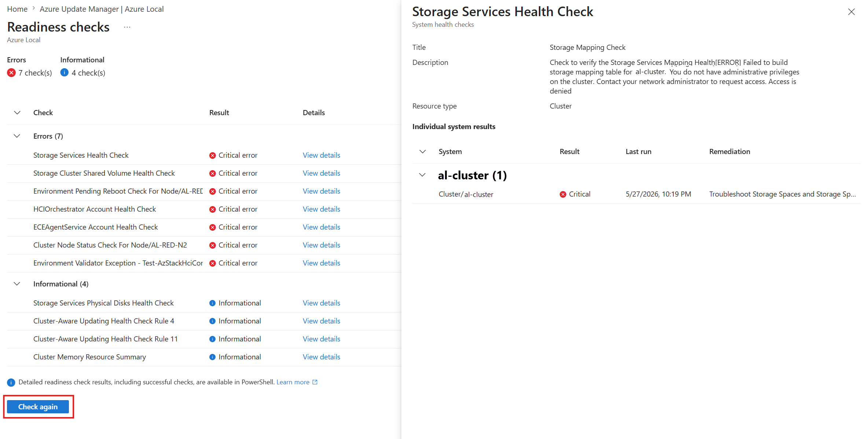The image size is (868, 439).
Task: View details for Storage Services Health Check
Action: [x=321, y=155]
